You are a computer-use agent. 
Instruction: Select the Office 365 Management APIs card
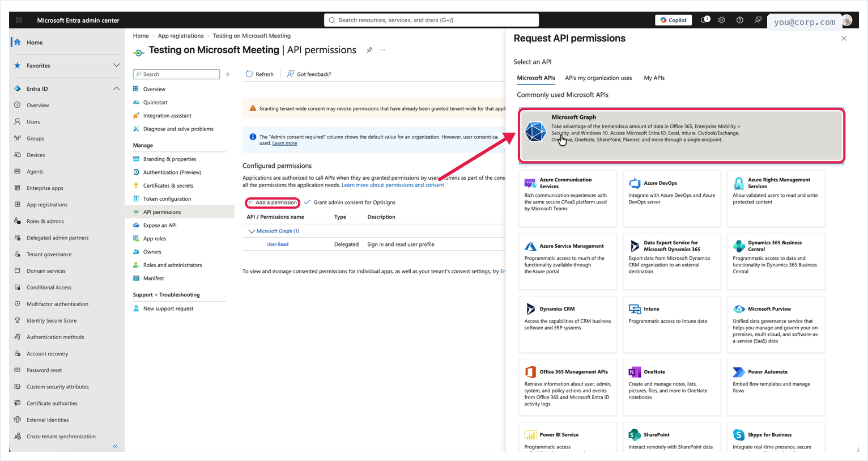[567, 387]
